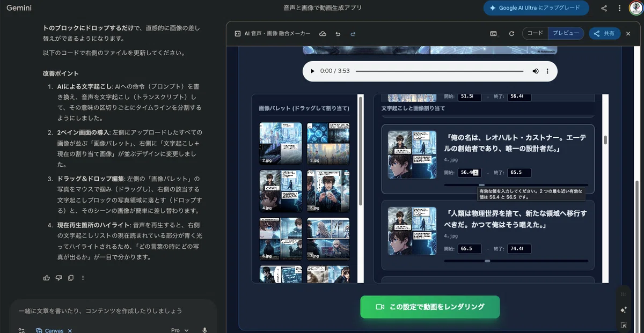Click the sparkle edit icon in floating toolbar

coord(624,309)
